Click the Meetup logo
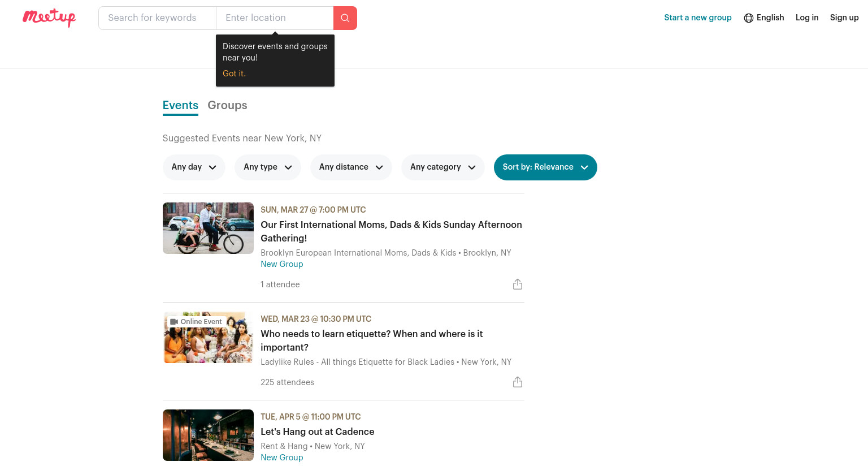Screen dimensions: 868x466 [49, 18]
